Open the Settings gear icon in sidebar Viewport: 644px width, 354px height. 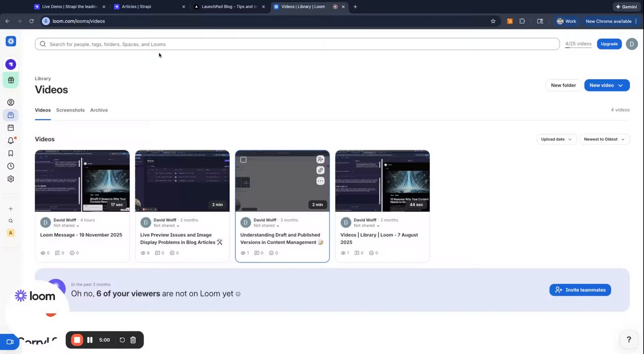click(x=11, y=179)
